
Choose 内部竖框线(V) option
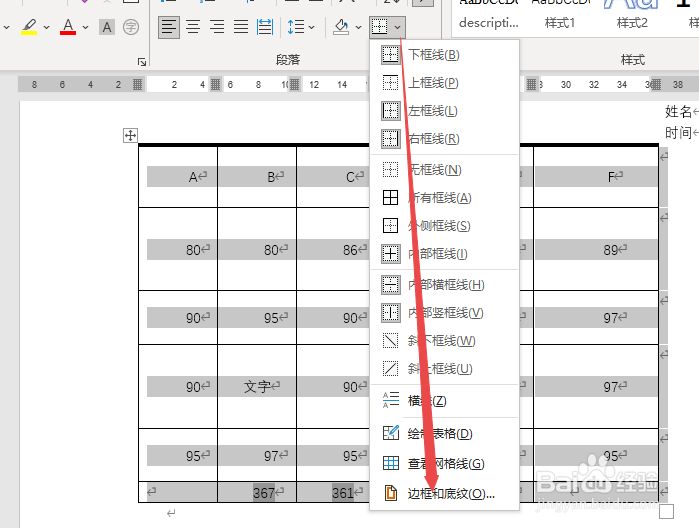445,313
